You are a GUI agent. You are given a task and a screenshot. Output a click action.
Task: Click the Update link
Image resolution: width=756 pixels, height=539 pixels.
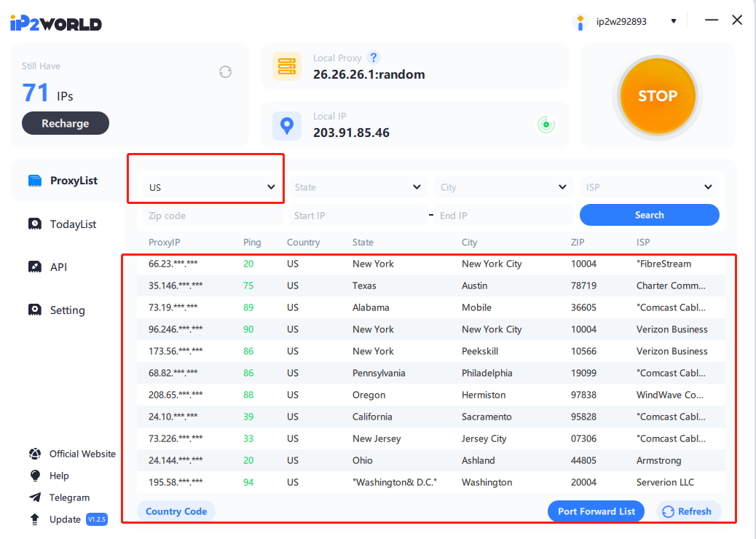[65, 519]
